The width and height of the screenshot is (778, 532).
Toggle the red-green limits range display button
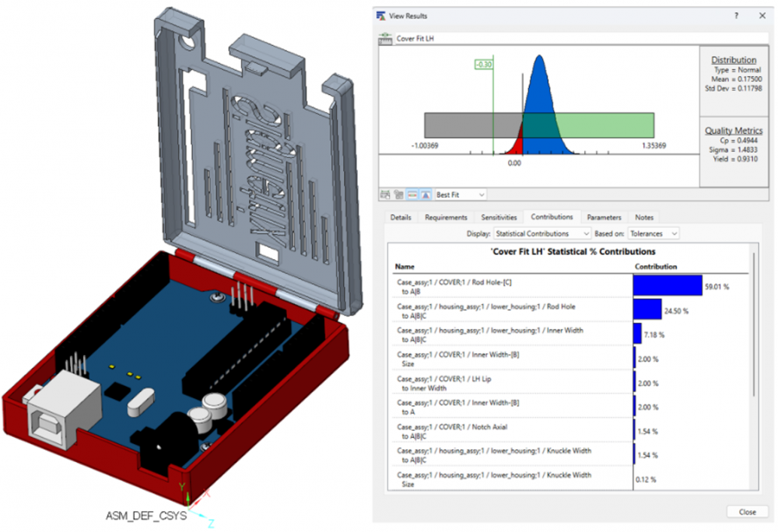pyautogui.click(x=412, y=194)
